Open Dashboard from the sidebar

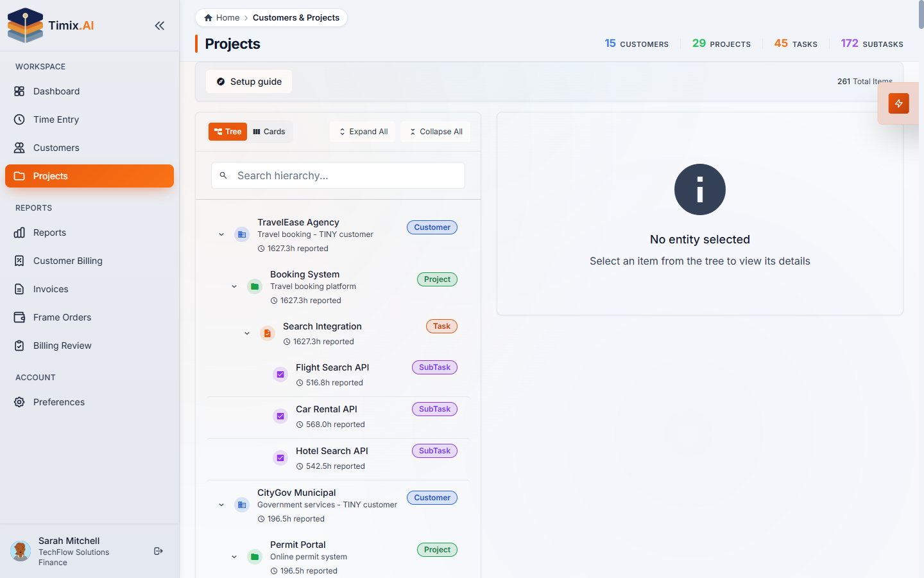(89, 91)
